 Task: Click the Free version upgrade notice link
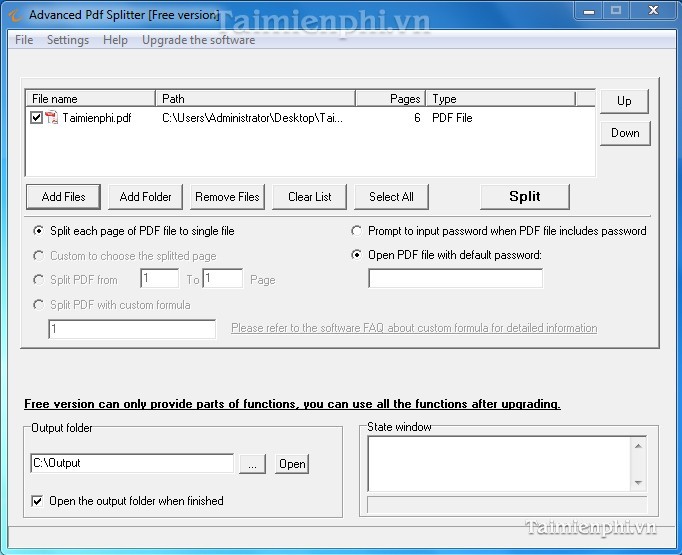(292, 404)
